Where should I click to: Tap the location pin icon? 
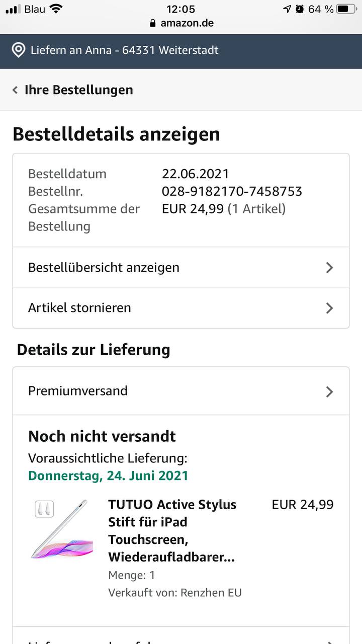19,50
